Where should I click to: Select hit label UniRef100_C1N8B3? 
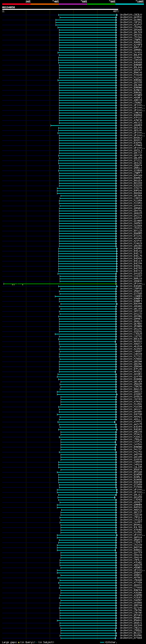tap(131, 296)
